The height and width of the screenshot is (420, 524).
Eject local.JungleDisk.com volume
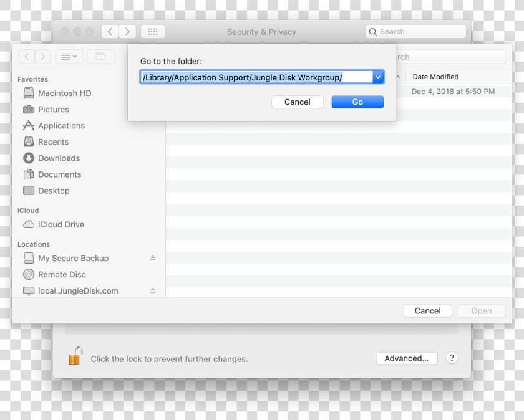click(x=153, y=290)
